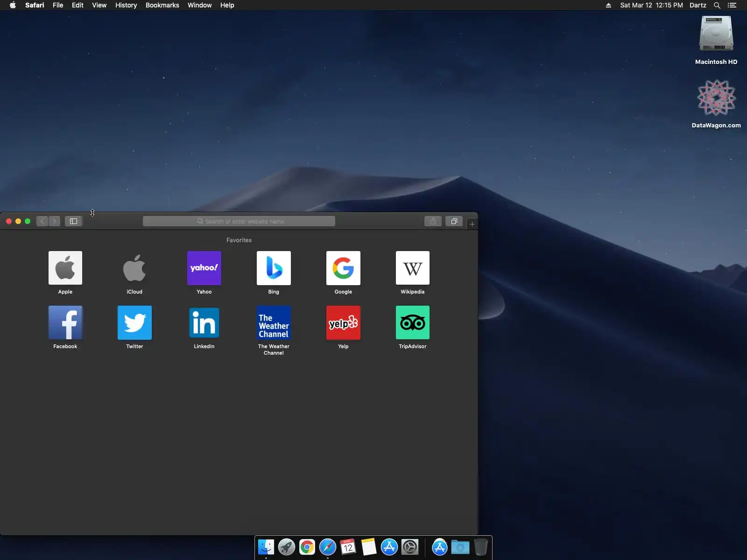Click the Safari compass icon in Dock

tap(328, 547)
